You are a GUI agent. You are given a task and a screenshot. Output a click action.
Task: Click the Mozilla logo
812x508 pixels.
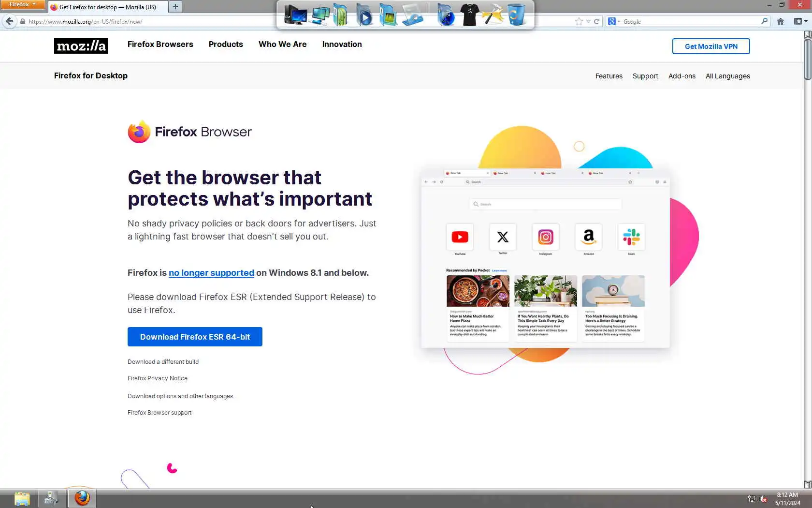point(81,46)
